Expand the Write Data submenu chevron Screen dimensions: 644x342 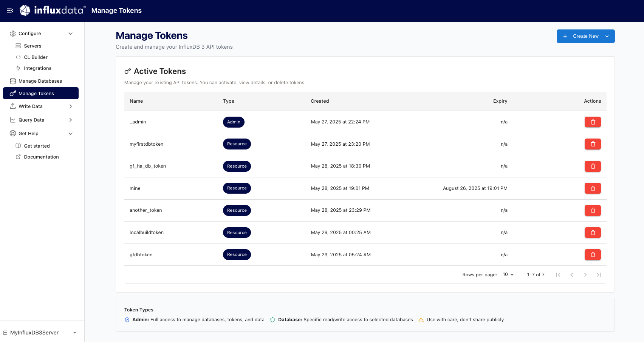[70, 106]
